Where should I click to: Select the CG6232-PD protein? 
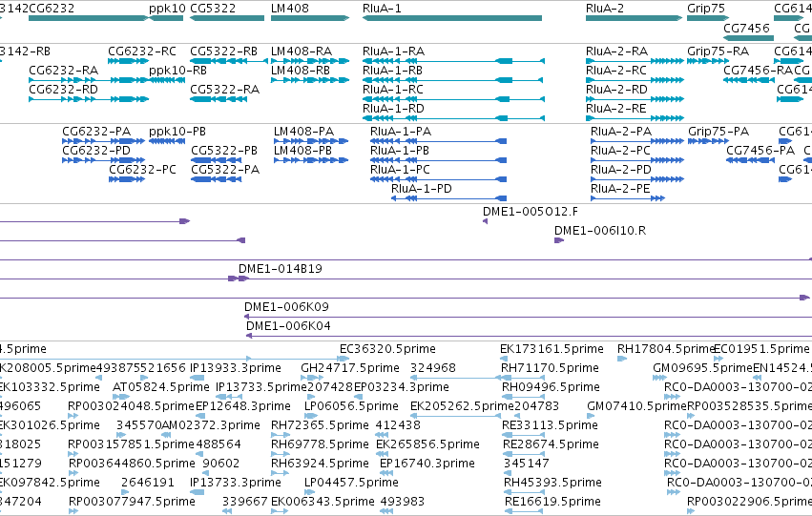coord(104,160)
